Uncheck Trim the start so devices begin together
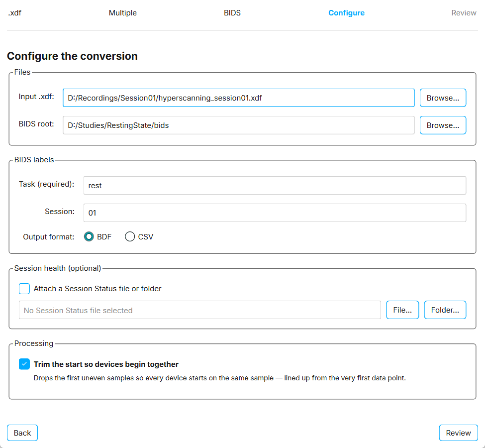Image resolution: width=485 pixels, height=448 pixels. [x=24, y=364]
